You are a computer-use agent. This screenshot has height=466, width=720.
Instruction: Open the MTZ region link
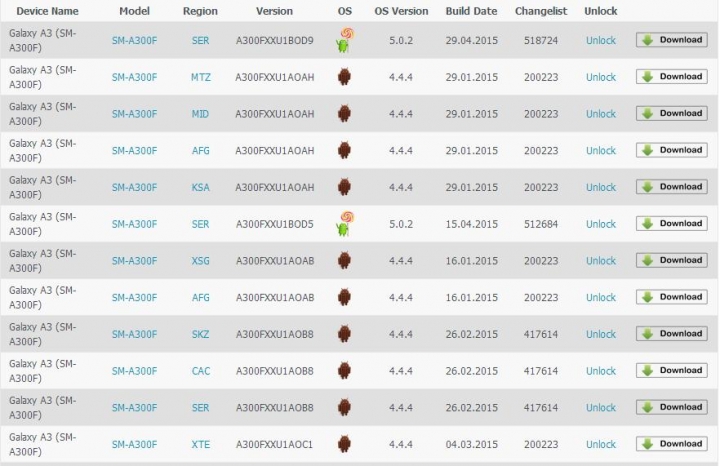coord(201,77)
